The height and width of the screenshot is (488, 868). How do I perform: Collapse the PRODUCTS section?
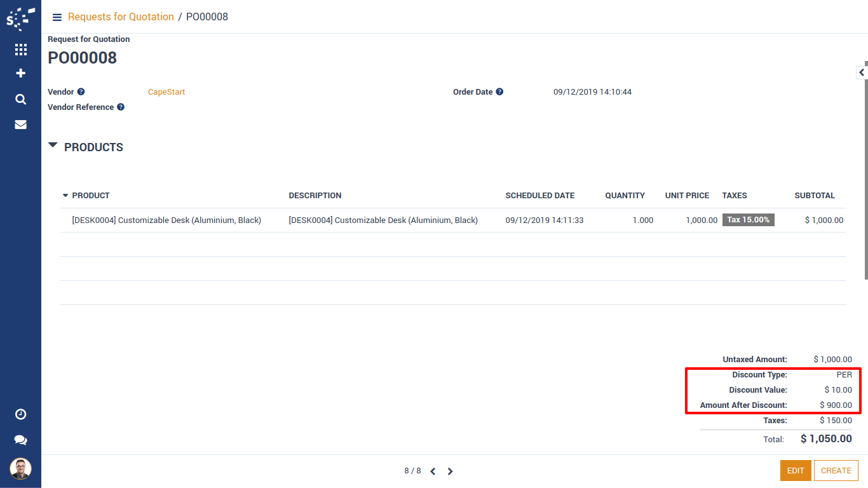tap(53, 146)
